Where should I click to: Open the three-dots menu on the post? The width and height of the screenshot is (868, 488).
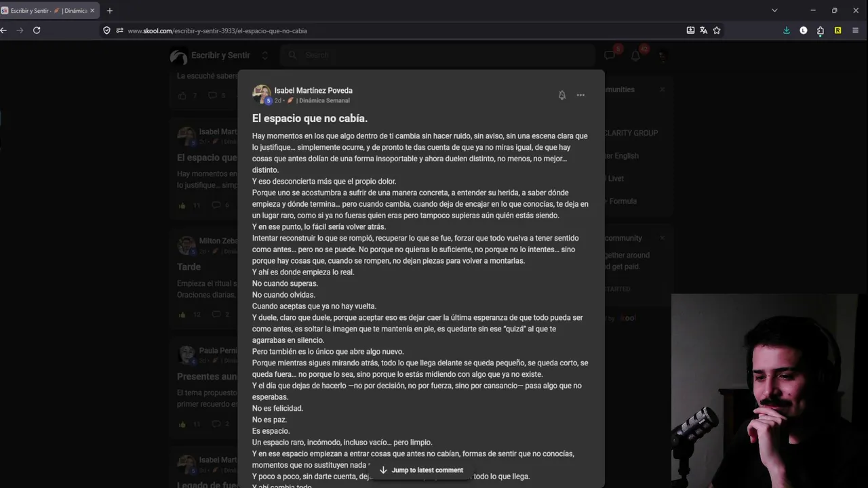pos(580,96)
